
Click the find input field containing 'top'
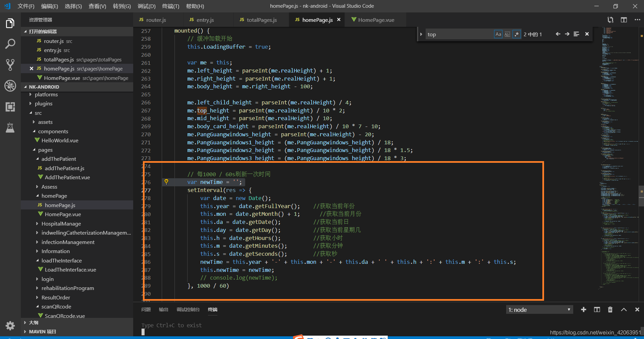tap(460, 34)
